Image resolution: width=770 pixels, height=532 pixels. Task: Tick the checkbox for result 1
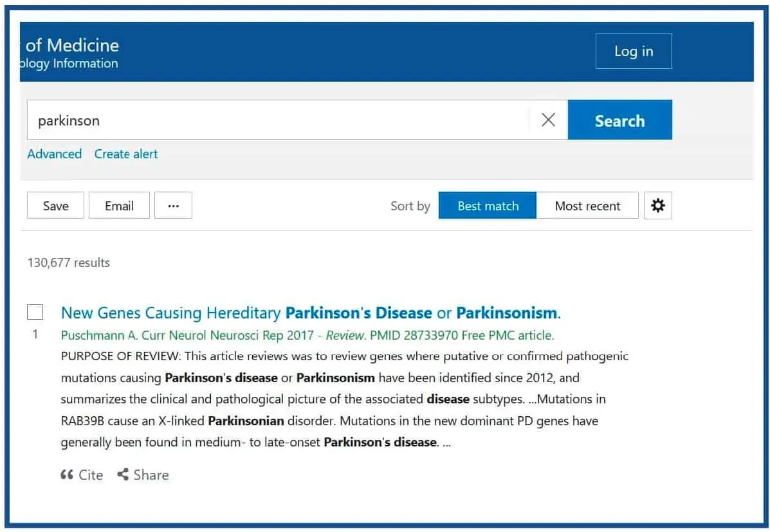click(35, 312)
